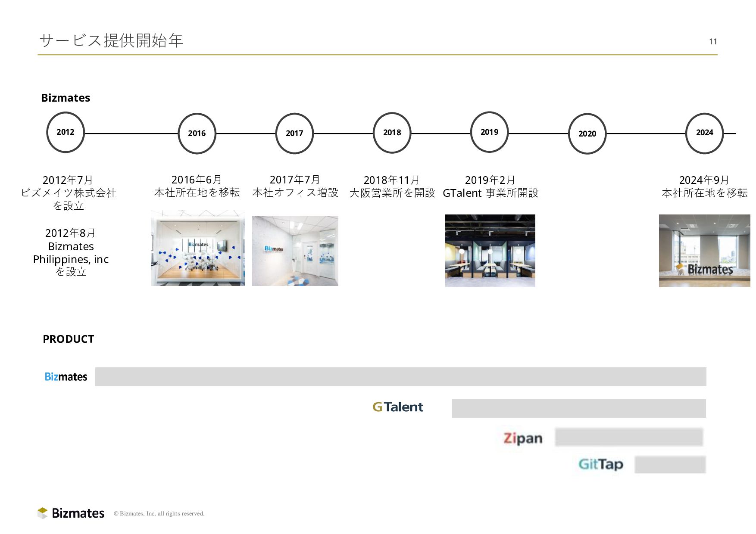Click the Zipan gray duration bar
The height and width of the screenshot is (534, 756).
click(629, 437)
